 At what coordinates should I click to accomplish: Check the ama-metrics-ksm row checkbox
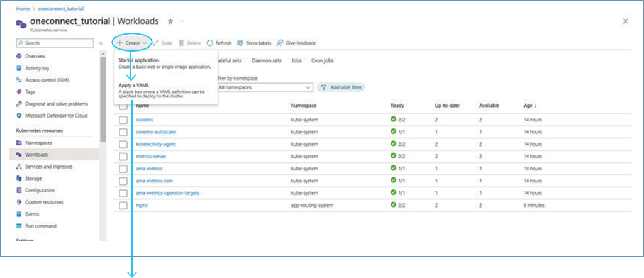click(123, 181)
